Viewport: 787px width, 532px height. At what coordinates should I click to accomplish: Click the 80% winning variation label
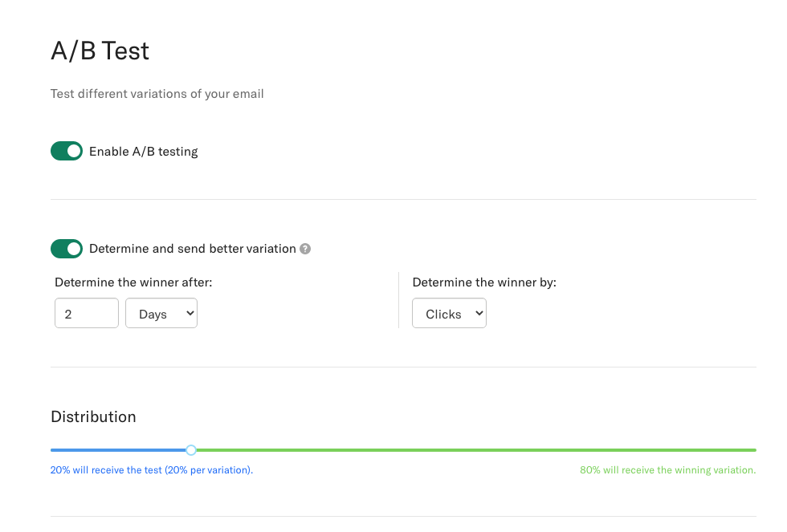667,470
